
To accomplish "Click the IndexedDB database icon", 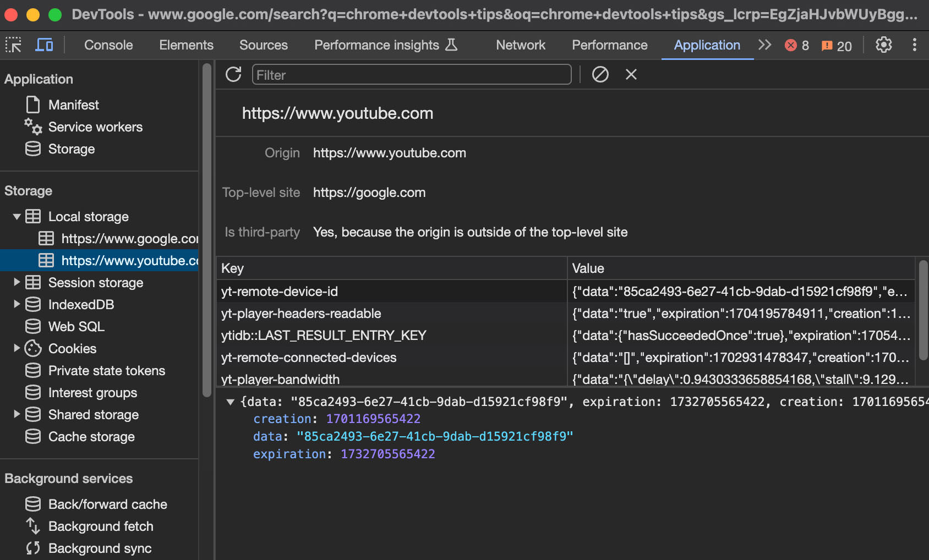I will tap(33, 304).
